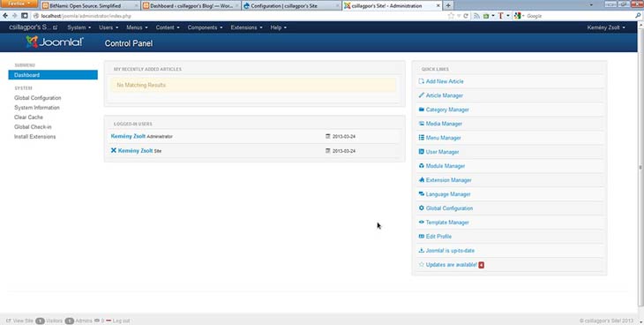Open the Kemény Zsolt Site user link
This screenshot has height=325, width=644.
[x=135, y=150]
